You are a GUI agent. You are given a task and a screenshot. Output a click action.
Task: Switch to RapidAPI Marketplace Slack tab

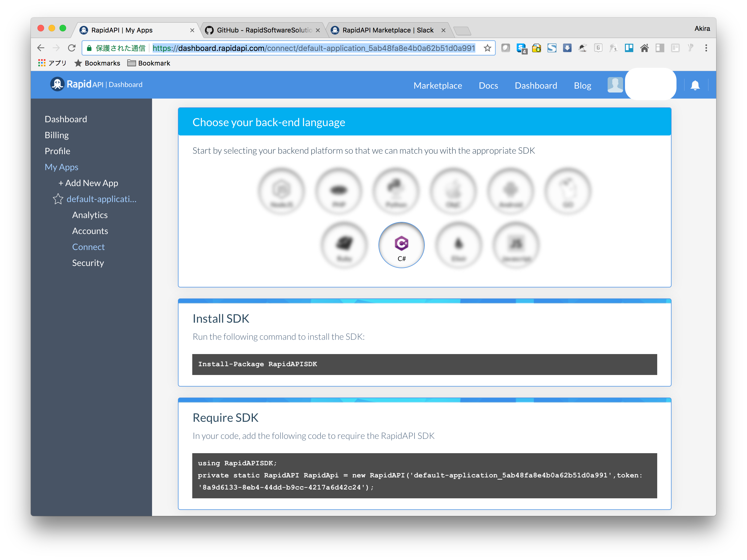point(388,30)
